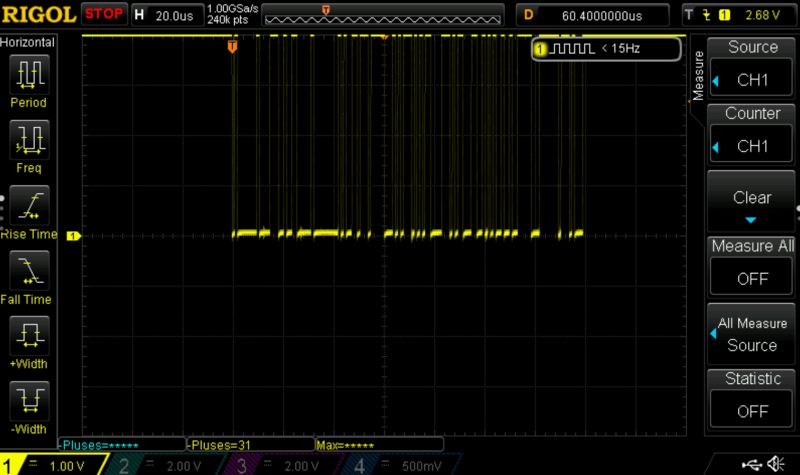This screenshot has width=800, height=475.
Task: Select channel 3 tab 2.00 V
Action: pos(282,465)
